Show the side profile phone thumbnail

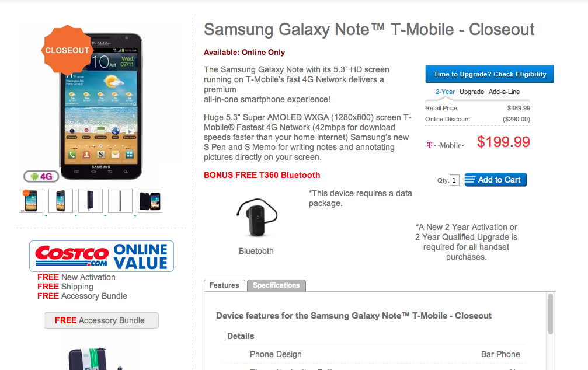pos(120,201)
